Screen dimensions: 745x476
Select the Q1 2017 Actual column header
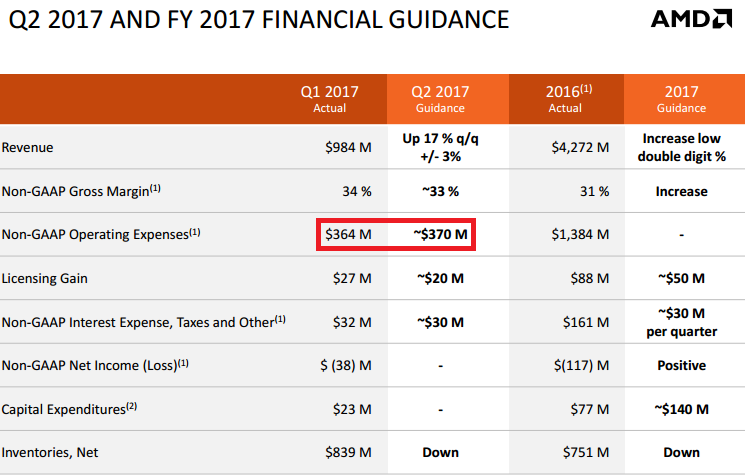[329, 98]
